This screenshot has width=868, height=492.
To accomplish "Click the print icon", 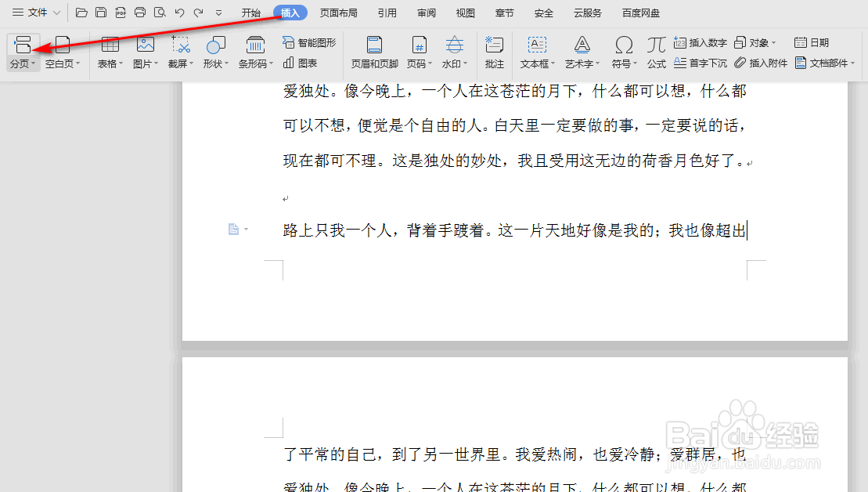I will [140, 13].
